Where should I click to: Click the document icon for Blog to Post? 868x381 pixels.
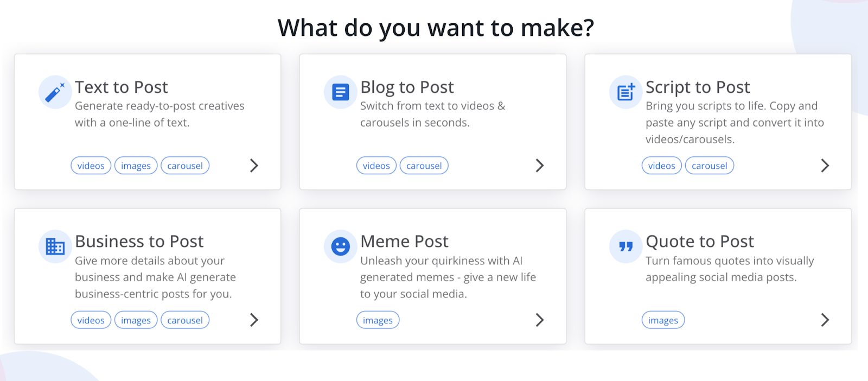(x=341, y=92)
